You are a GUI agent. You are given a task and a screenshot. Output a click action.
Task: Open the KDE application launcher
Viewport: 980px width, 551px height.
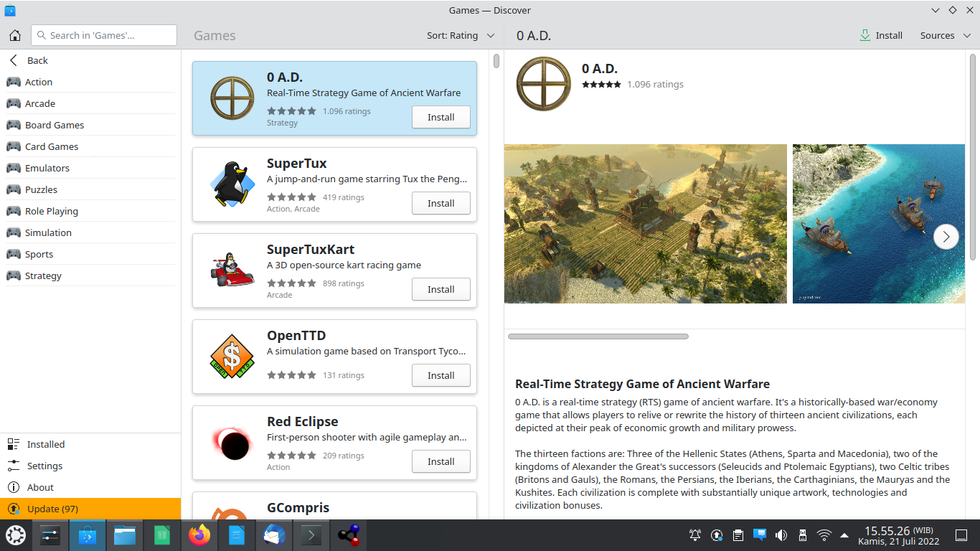tap(16, 535)
